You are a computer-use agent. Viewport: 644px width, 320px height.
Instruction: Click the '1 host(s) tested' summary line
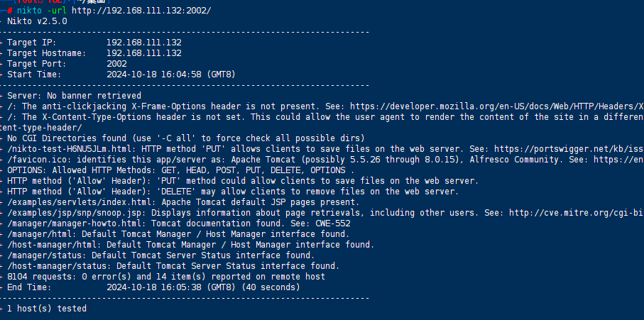coord(47,309)
